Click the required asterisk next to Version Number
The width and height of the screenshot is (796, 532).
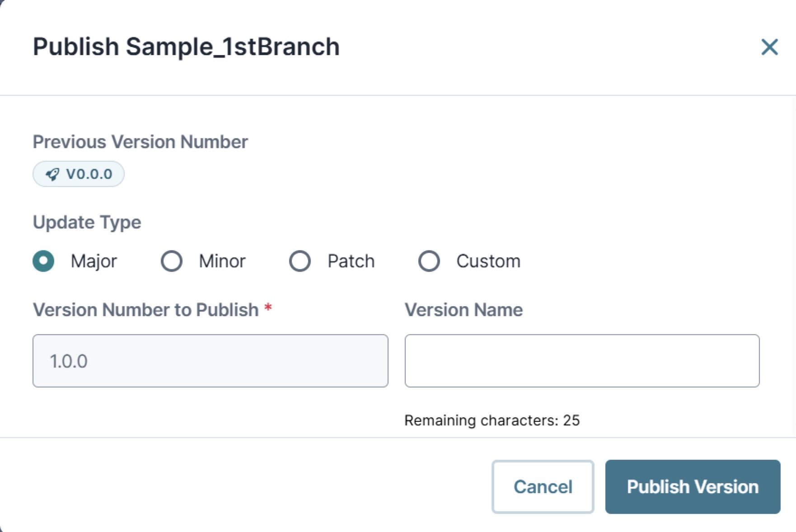tap(267, 308)
